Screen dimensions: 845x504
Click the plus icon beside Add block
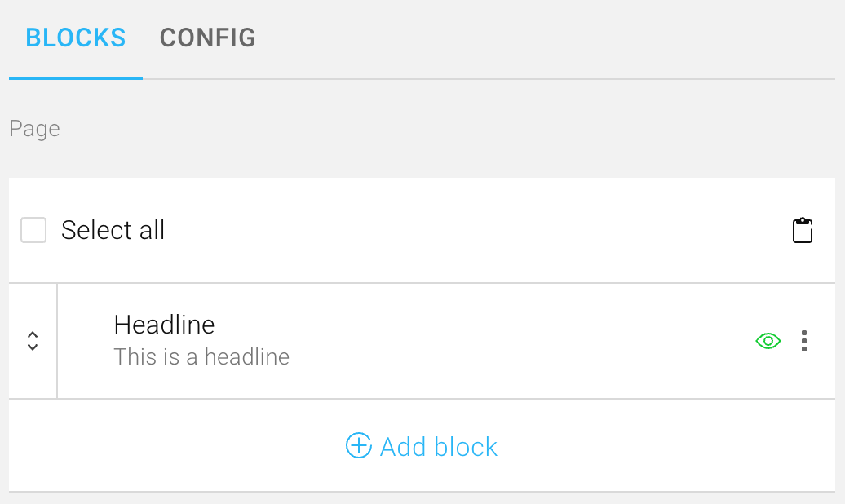pyautogui.click(x=359, y=446)
